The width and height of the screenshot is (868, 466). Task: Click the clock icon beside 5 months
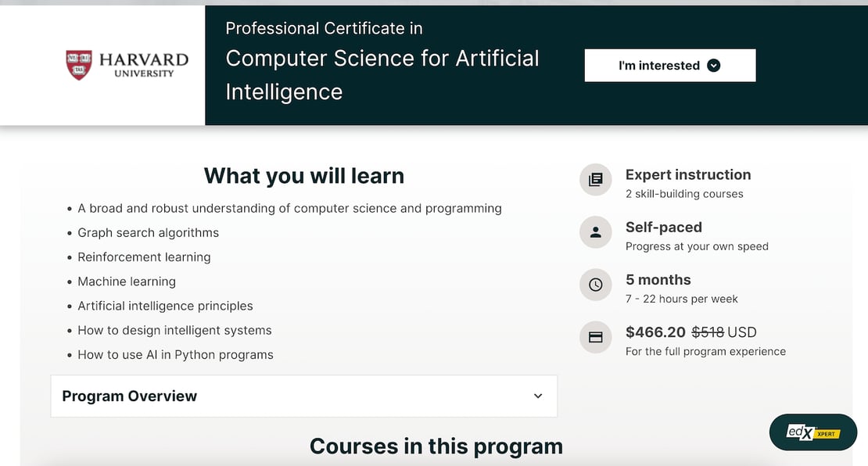[x=596, y=285]
